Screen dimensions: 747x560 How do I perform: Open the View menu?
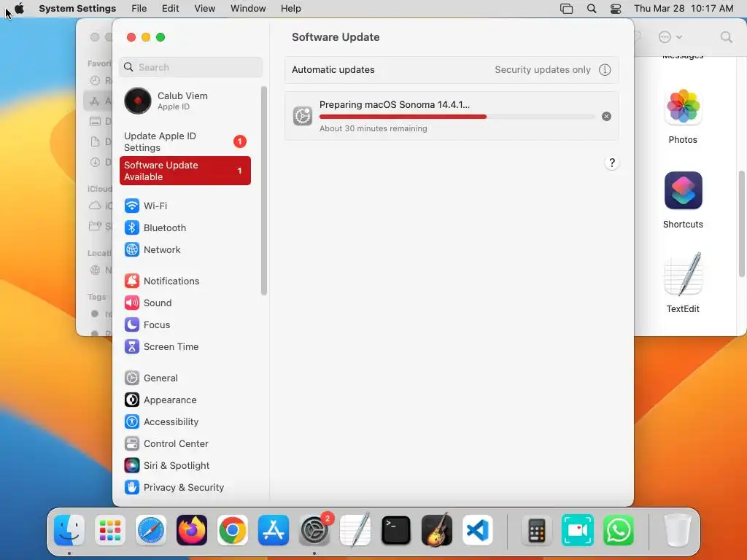point(204,8)
